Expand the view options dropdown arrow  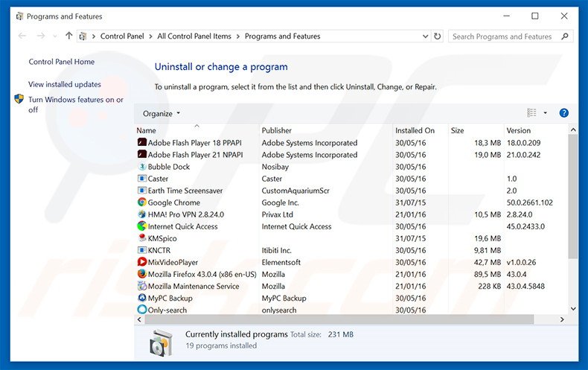[546, 112]
